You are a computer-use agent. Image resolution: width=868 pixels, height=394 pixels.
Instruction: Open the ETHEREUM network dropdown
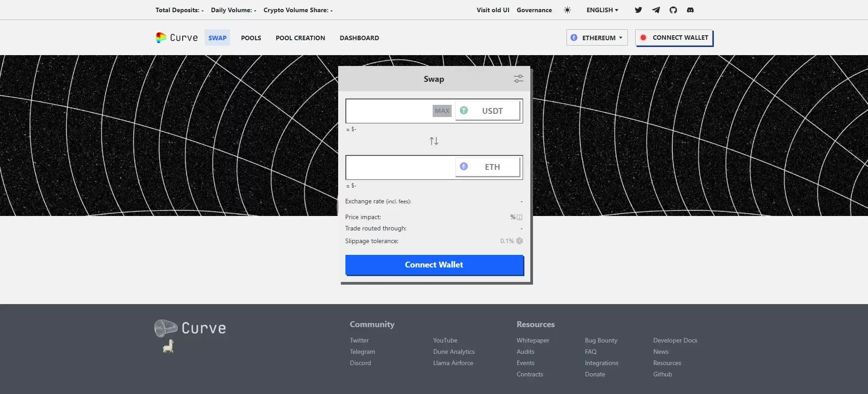click(x=597, y=38)
